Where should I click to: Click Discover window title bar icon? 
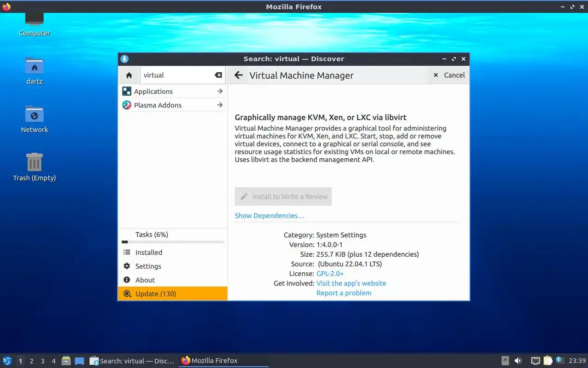point(124,58)
